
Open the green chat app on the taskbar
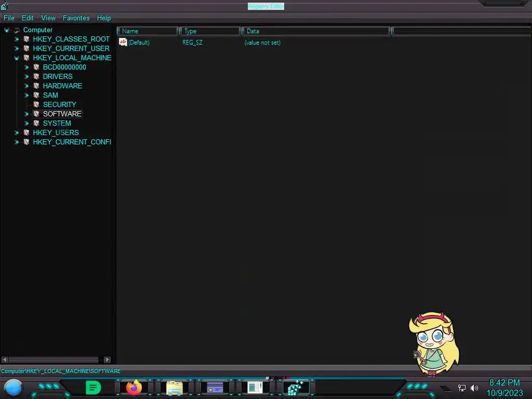(94, 388)
